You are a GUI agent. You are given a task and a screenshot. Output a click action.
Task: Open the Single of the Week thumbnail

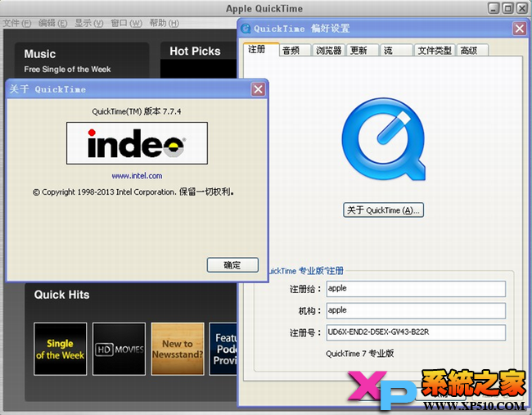61,349
